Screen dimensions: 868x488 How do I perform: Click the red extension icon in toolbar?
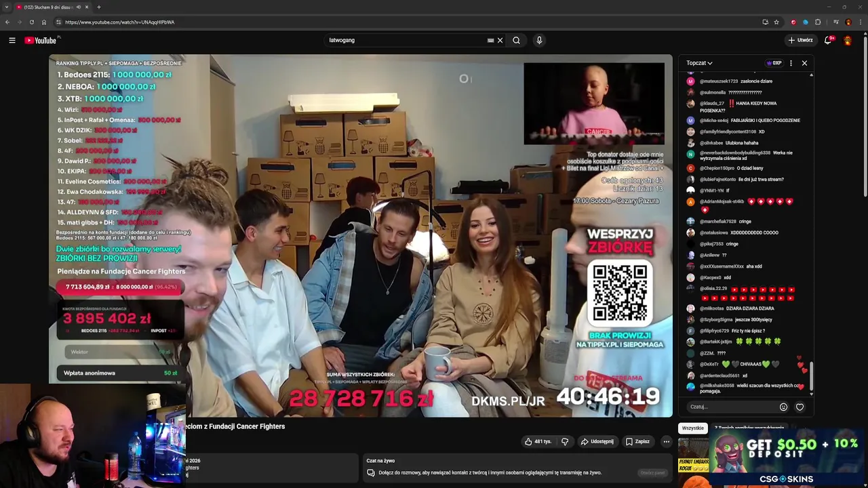[793, 22]
